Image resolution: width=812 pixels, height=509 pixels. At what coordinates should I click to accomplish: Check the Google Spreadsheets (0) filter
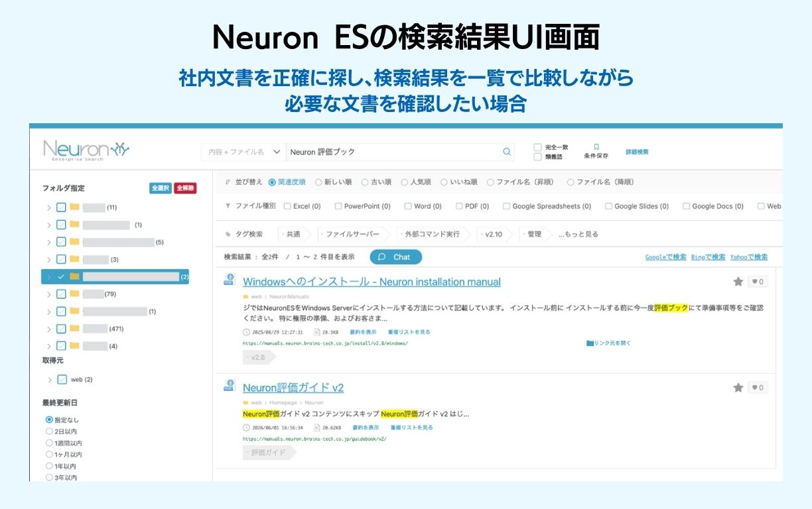coord(507,206)
